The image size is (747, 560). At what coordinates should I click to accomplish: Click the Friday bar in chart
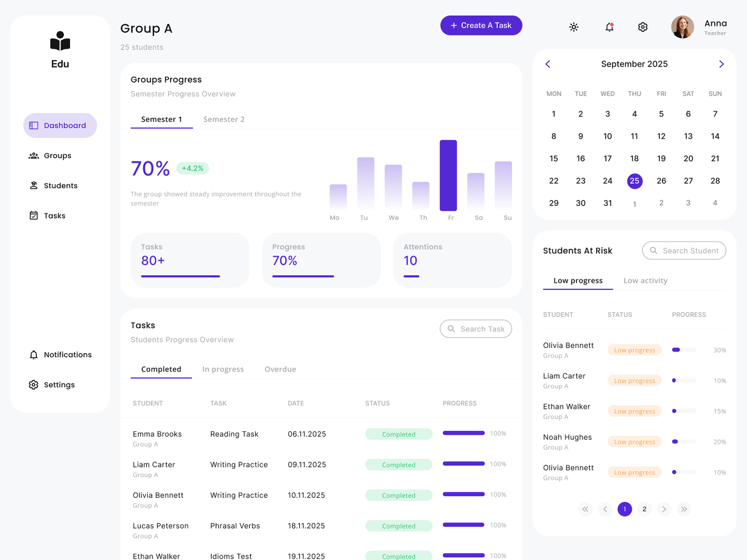448,175
